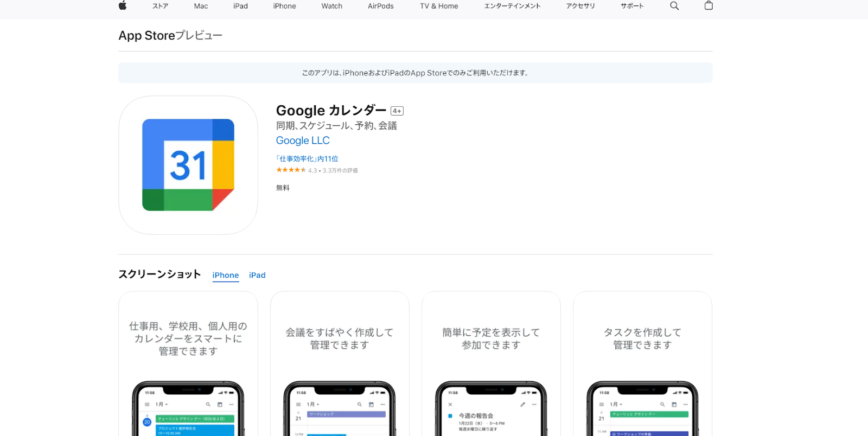Open アクセサリ navigation item

click(580, 6)
